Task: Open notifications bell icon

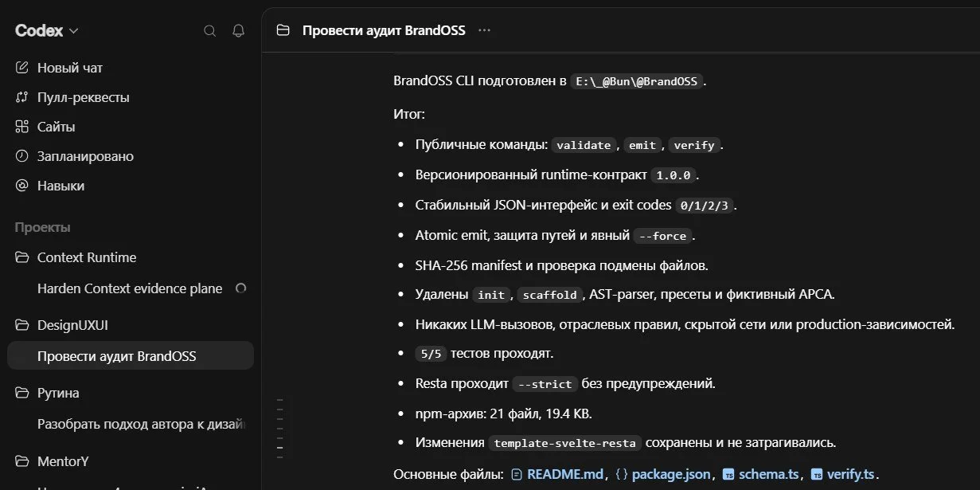Action: pos(238,31)
